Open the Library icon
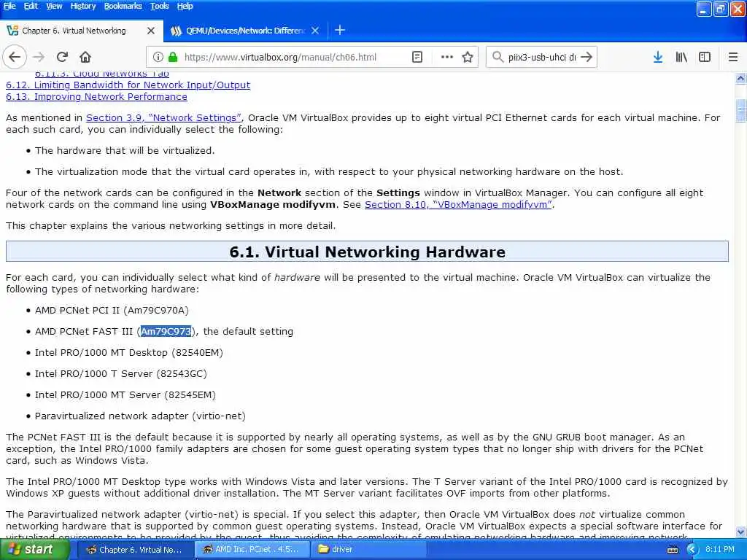The image size is (747, 560). (681, 57)
